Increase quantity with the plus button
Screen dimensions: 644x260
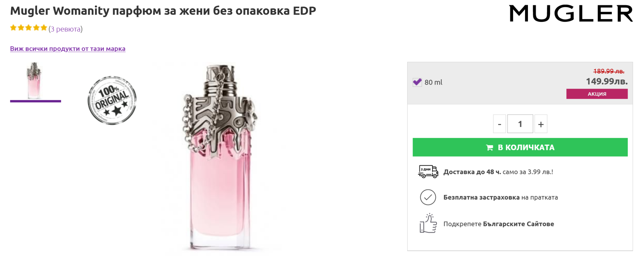(x=541, y=124)
